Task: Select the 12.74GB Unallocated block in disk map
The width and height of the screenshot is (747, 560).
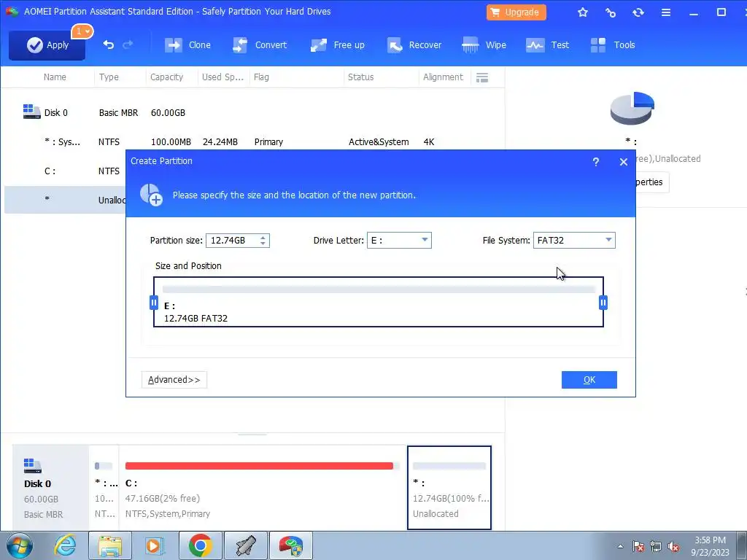Action: pyautogui.click(x=449, y=487)
